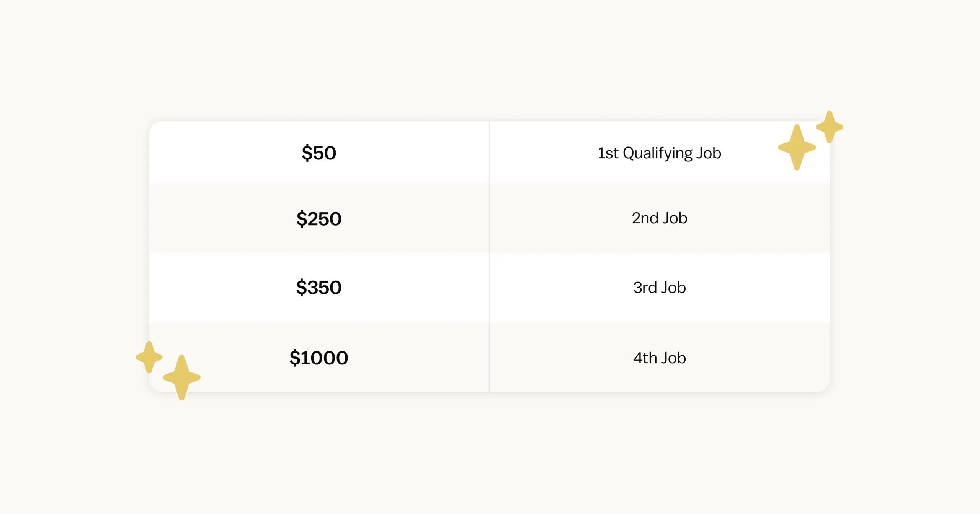Click the large sparkle star at bottom-left
Screen dimensions: 980x514
click(x=181, y=377)
